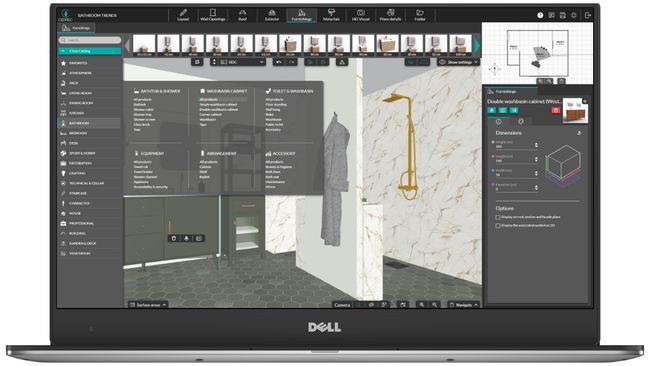Click the undo arrow in viewport toolbar
The image size is (650, 366).
tap(279, 62)
